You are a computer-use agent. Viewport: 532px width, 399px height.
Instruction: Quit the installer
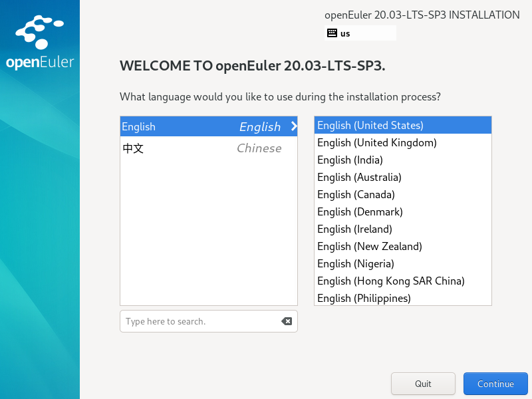coord(423,384)
